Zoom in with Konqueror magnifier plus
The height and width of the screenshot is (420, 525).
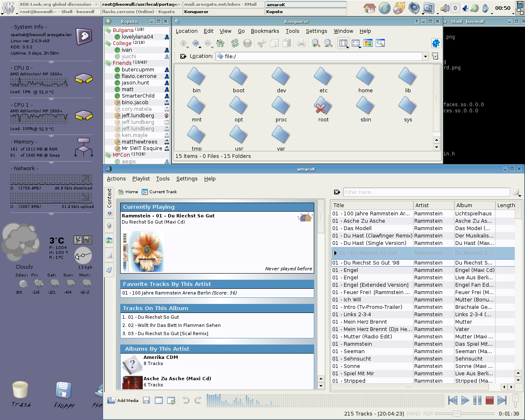316,43
